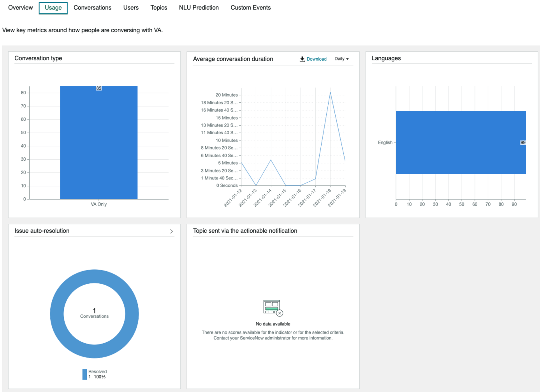Click the Issue auto-resolution title
The height and width of the screenshot is (392, 540).
[42, 231]
